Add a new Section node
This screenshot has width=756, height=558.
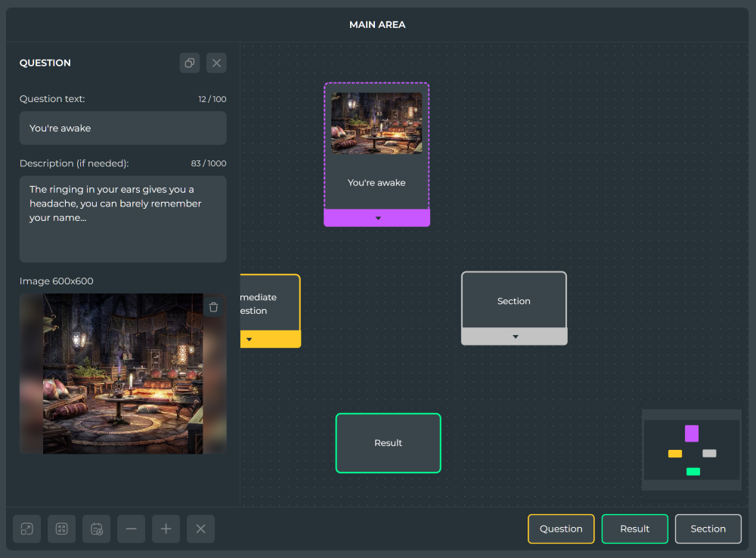(x=708, y=529)
